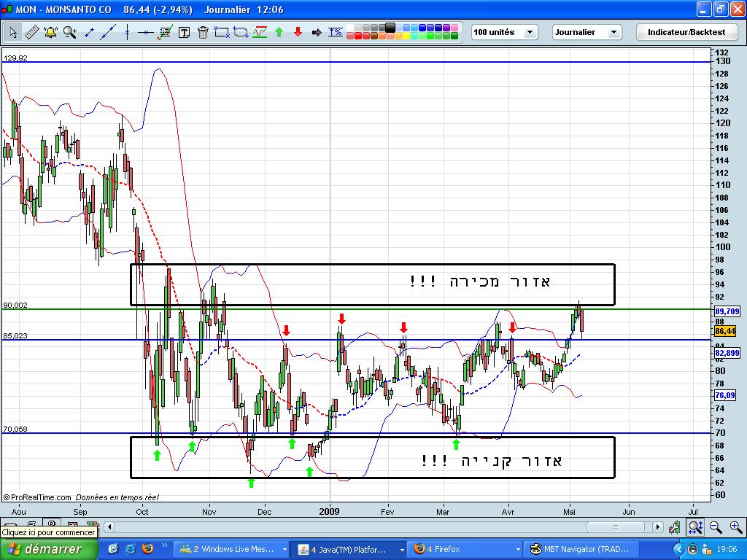Zoom in the chart with plus magnifier
This screenshot has height=560, width=747.
(736, 526)
